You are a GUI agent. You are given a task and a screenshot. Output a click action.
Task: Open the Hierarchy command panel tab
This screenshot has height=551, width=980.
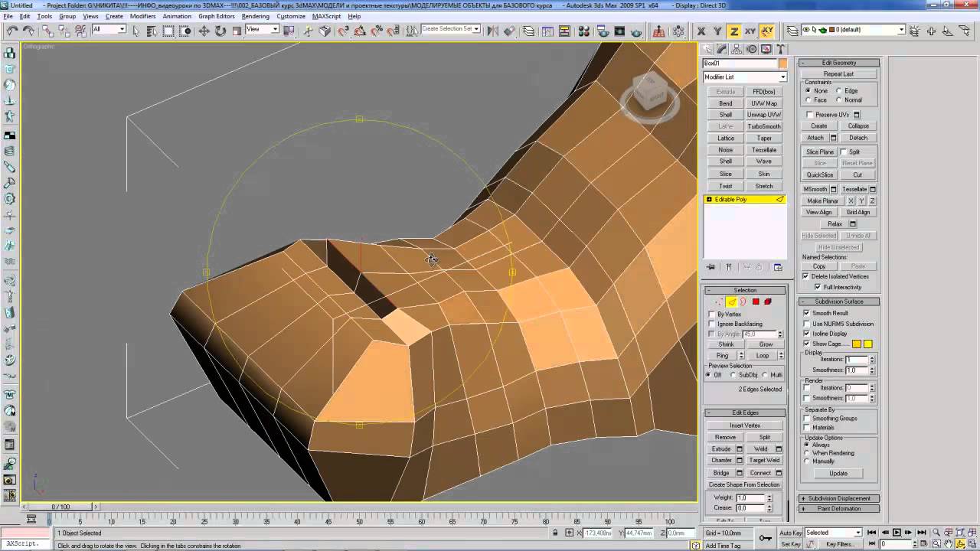coord(737,49)
